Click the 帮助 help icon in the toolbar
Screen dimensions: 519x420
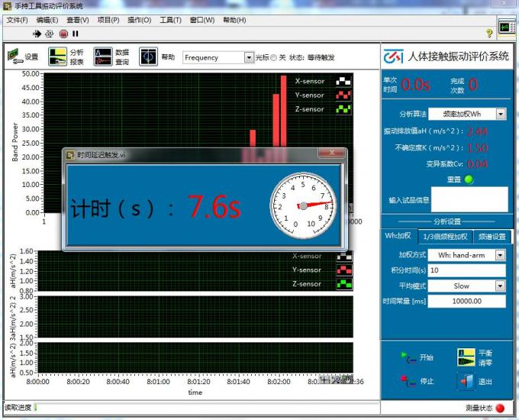click(148, 57)
